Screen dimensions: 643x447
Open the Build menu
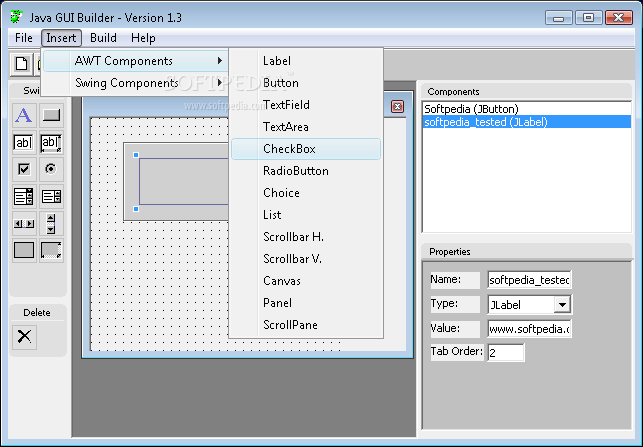(103, 38)
